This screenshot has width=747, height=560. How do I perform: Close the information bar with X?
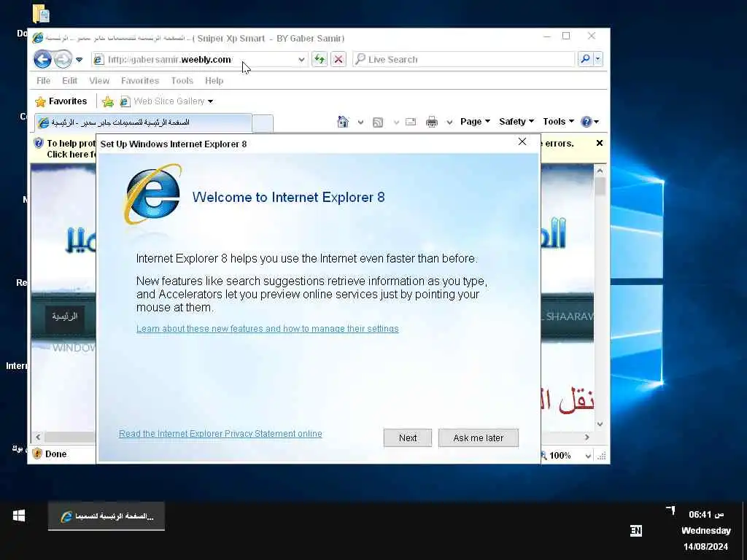click(600, 143)
